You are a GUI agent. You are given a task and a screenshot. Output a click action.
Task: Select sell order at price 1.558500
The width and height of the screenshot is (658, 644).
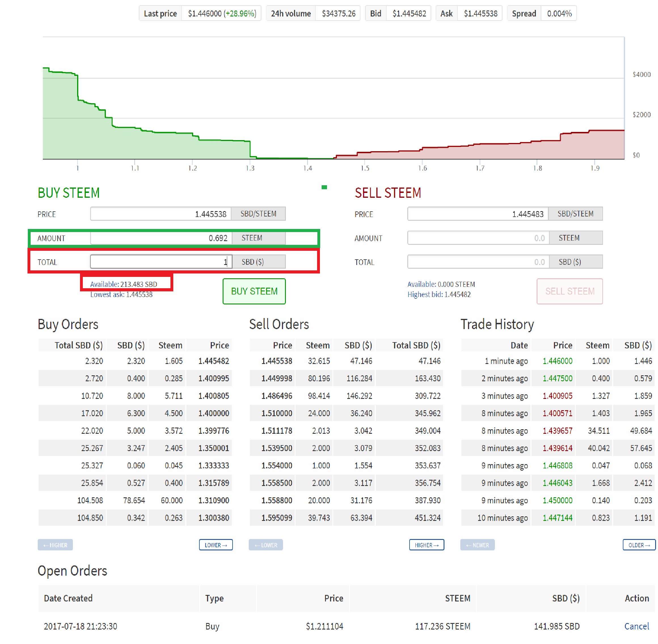(346, 483)
